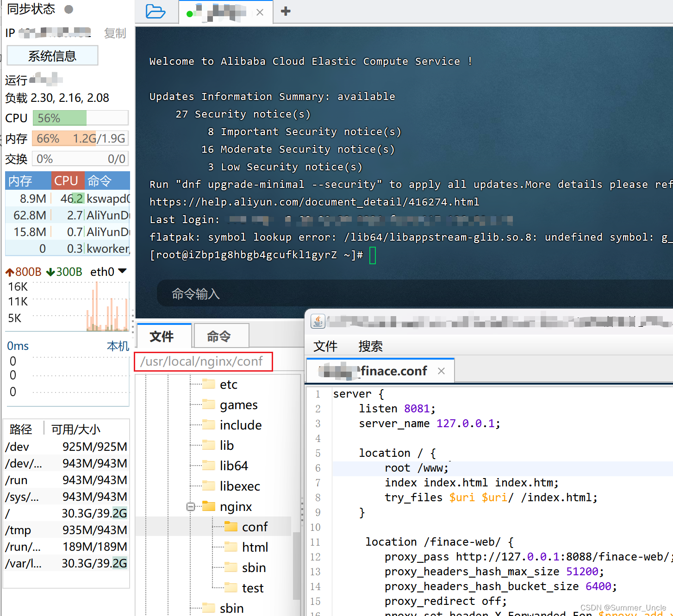Viewport: 673px width, 616px height.
Task: Switch to the 文件 file browser tab
Action: (x=164, y=336)
